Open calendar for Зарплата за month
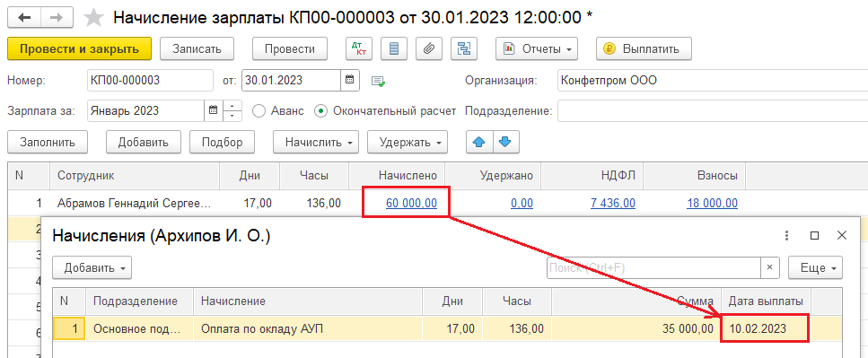 213,110
